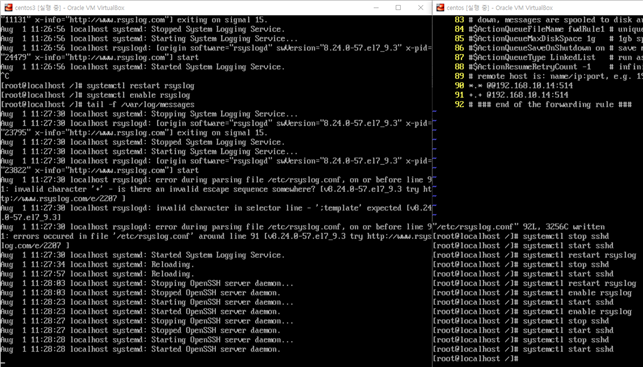Click line 84 '#$ActionQueueFileName fwdRule1' in centos

coord(549,29)
